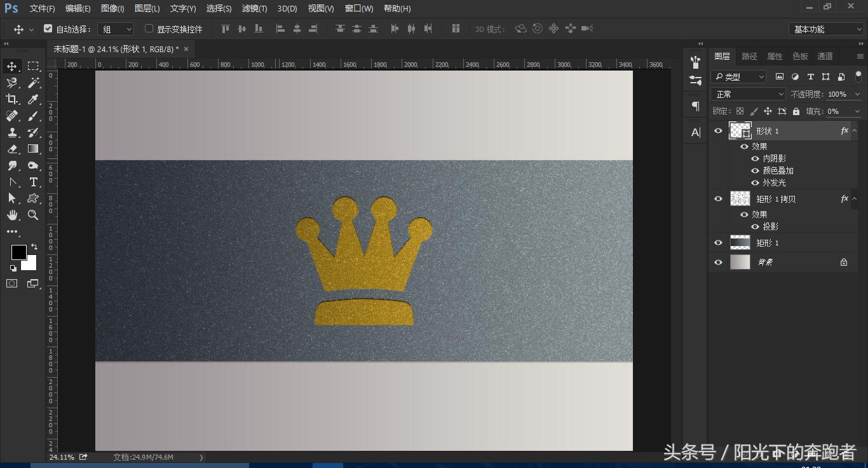Screen dimensions: 868x468
Task: Open the 文件(F) menu
Action: [43, 8]
